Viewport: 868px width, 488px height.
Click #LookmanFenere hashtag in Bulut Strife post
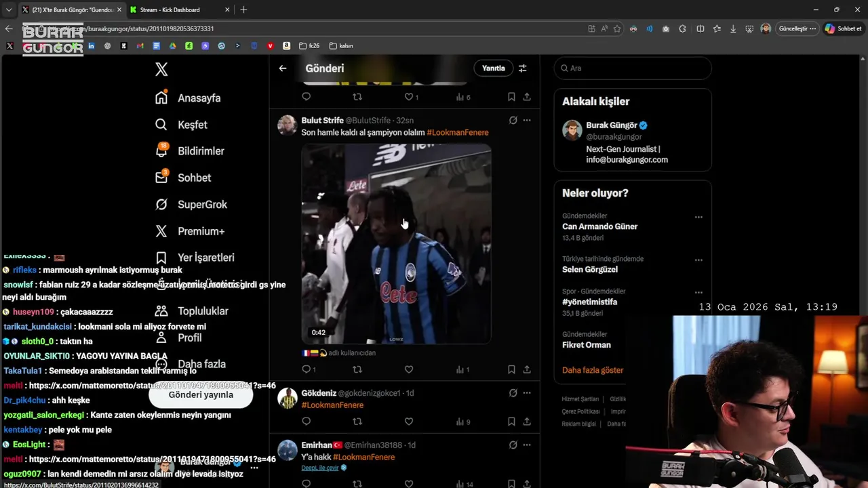[x=458, y=132]
